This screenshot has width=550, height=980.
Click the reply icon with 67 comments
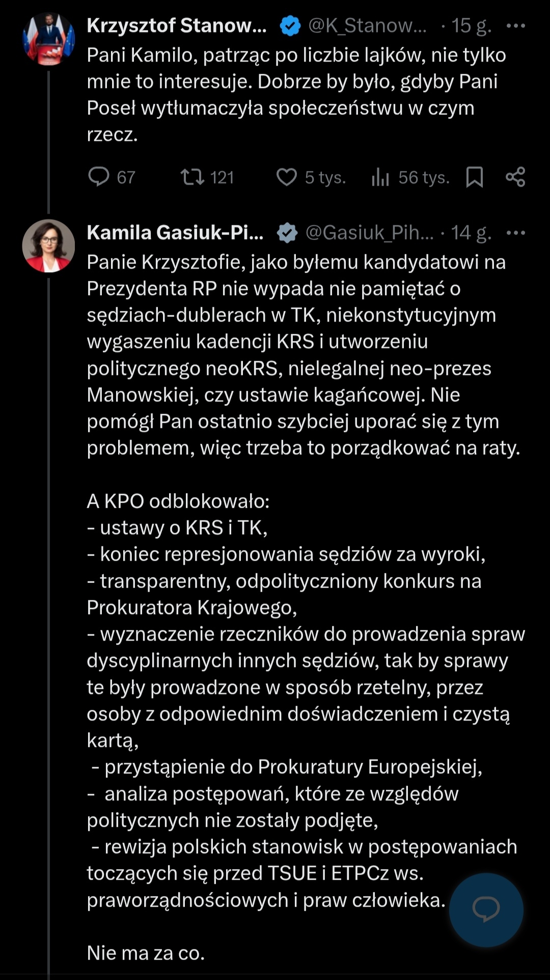tap(99, 177)
